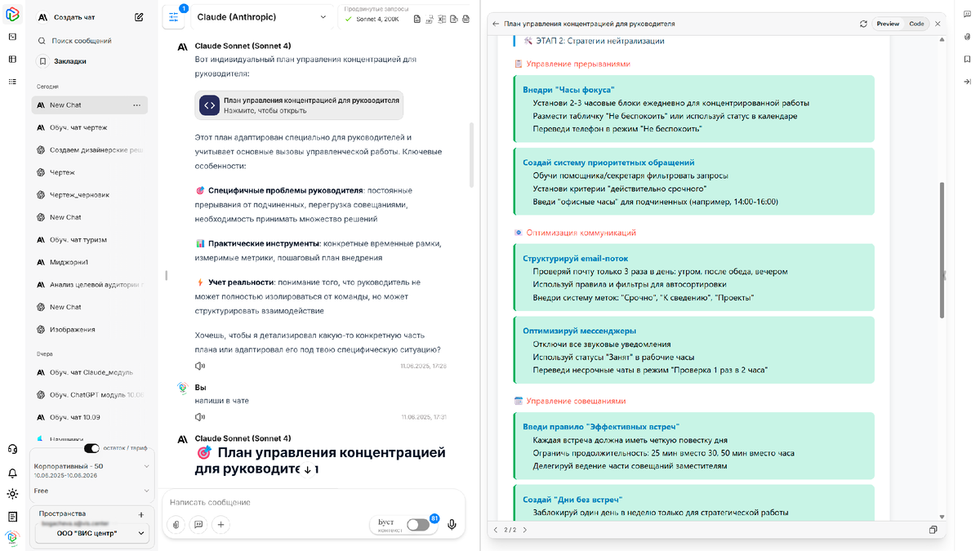
Task: Open the list icon in left rail
Action: (12, 82)
